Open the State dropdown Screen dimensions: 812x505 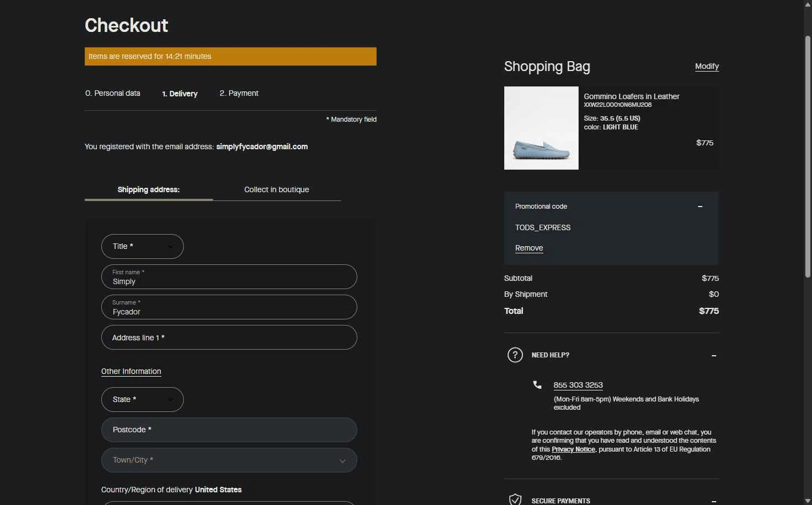tap(143, 399)
